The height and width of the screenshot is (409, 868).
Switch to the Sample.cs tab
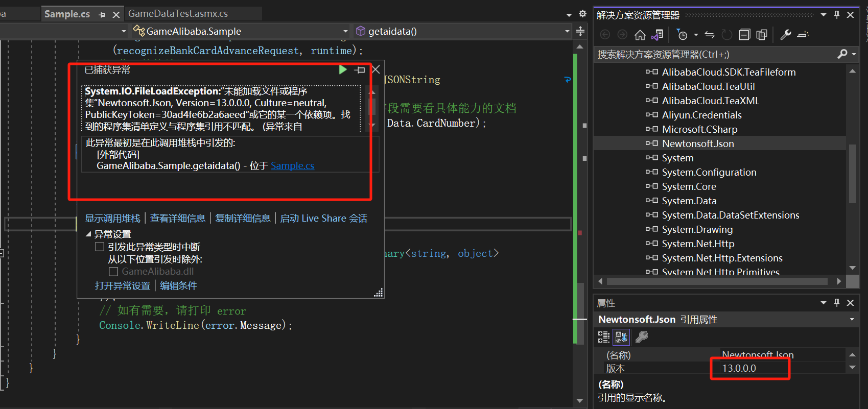pyautogui.click(x=67, y=14)
